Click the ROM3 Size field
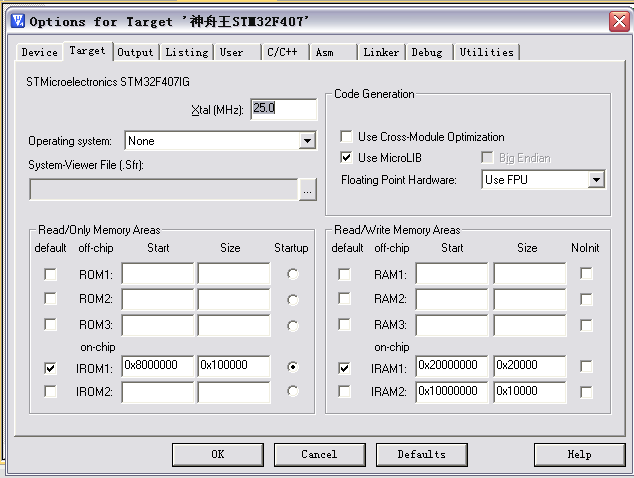 pos(234,325)
